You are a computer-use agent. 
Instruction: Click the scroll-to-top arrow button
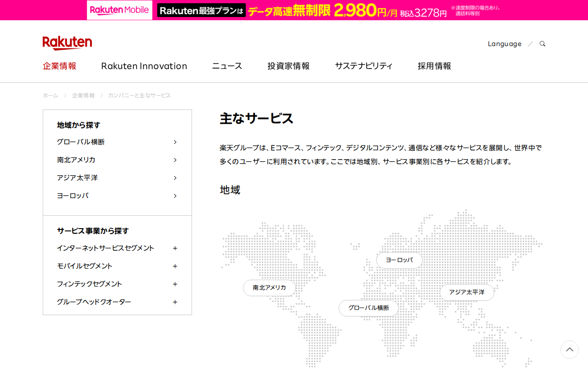(569, 350)
